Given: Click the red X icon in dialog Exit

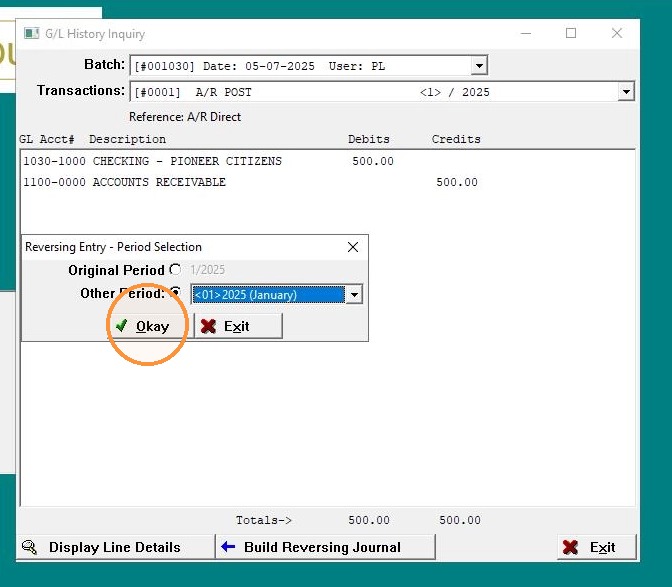Looking at the screenshot, I should (208, 326).
